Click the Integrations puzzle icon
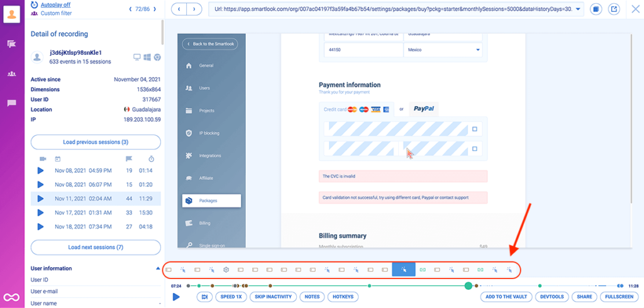The height and width of the screenshot is (308, 644). 189,156
